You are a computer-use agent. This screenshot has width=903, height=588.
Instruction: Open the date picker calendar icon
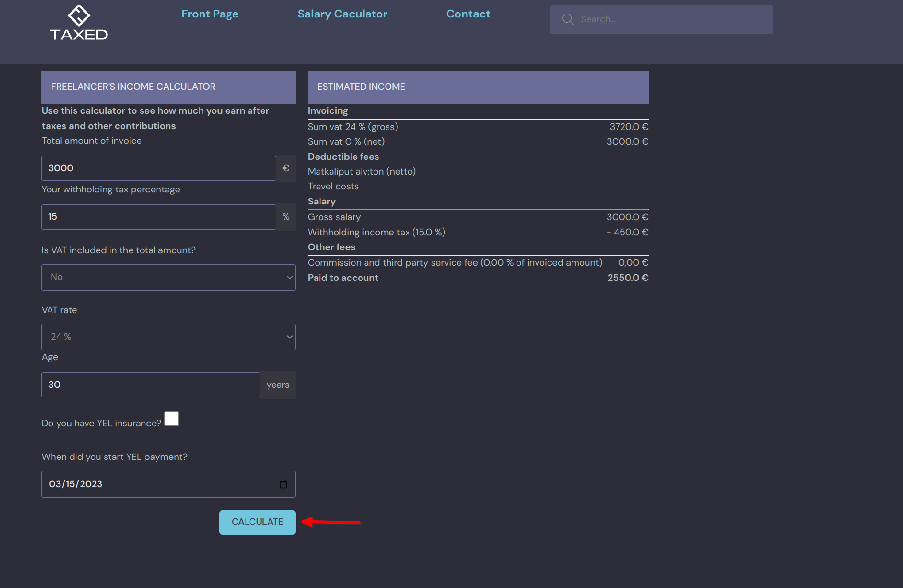coord(283,484)
